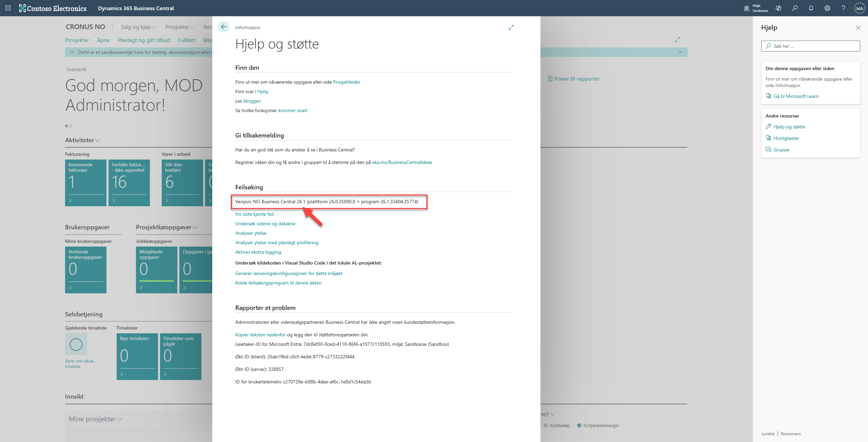Click the Åpne min nåværende timeliste circle
This screenshot has height=442, width=868.
coord(76,344)
